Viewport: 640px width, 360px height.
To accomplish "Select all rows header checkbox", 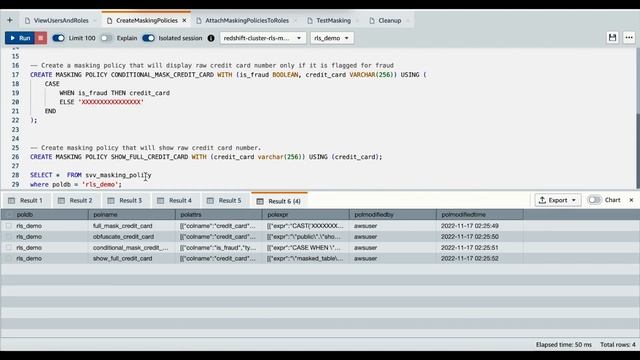I will tap(9, 214).
